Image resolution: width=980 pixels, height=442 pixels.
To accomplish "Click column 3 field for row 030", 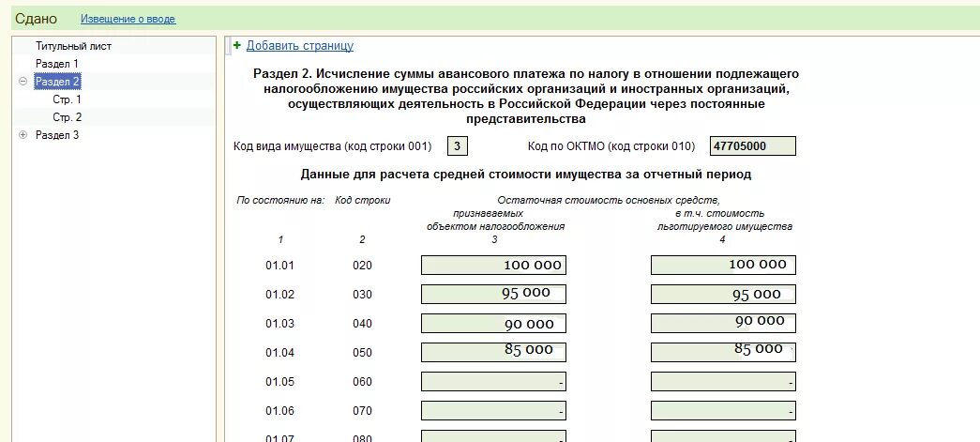I will pos(493,294).
